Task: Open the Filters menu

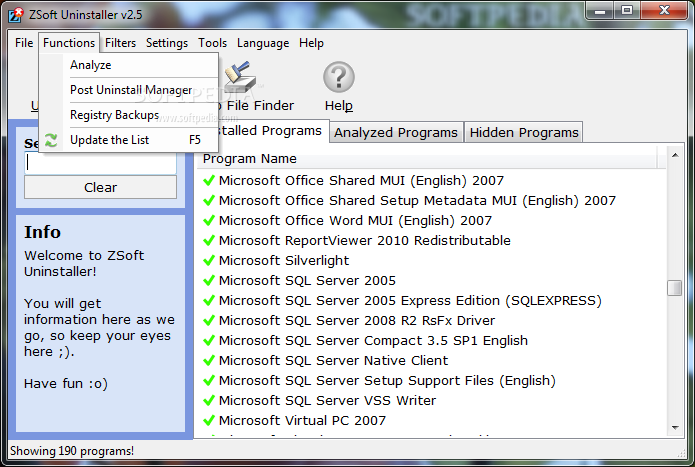Action: pyautogui.click(x=120, y=43)
